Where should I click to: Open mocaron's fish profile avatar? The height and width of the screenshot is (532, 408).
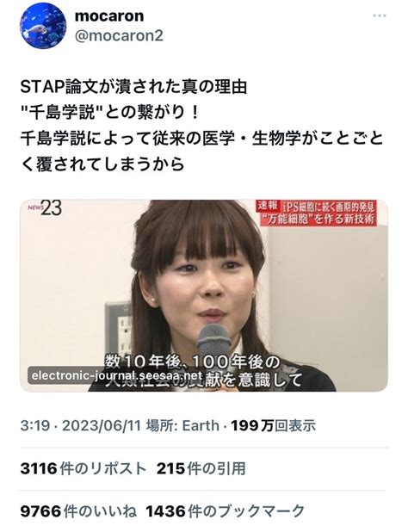coord(43,26)
